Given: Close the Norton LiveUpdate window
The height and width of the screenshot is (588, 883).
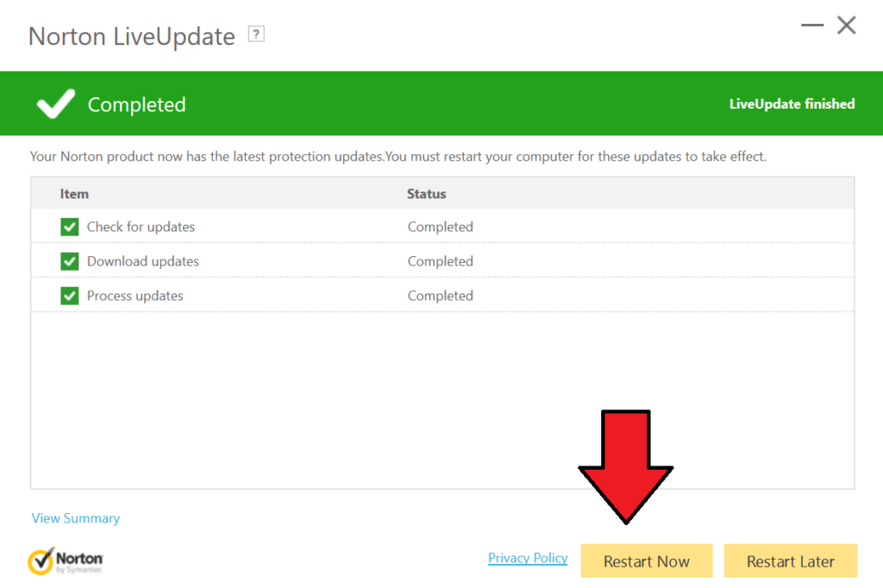Looking at the screenshot, I should [847, 25].
